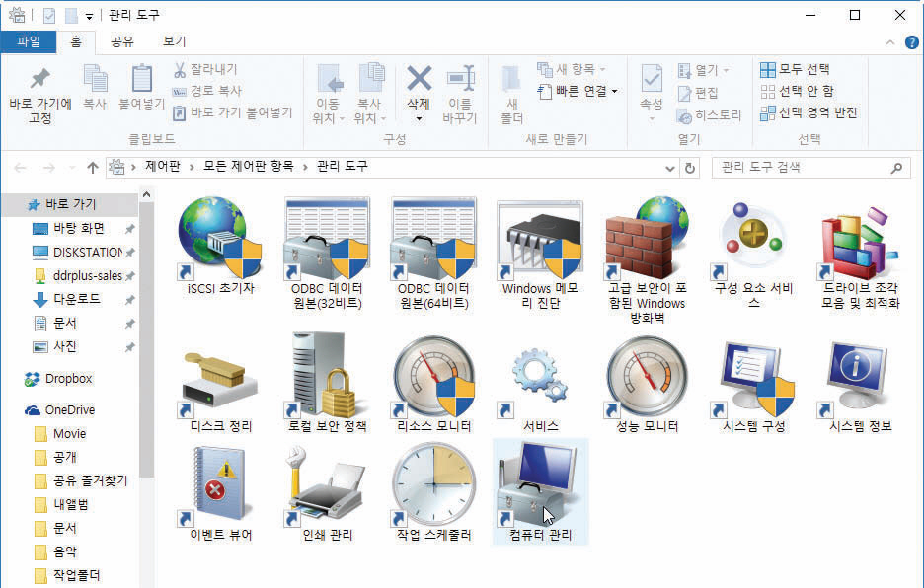The width and height of the screenshot is (924, 588).
Task: Switch to the 홈 tab
Action: click(x=75, y=41)
